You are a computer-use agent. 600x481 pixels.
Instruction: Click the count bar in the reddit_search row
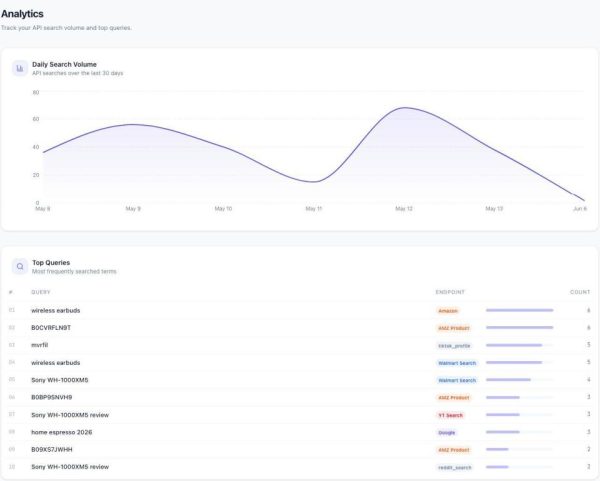(x=520, y=467)
